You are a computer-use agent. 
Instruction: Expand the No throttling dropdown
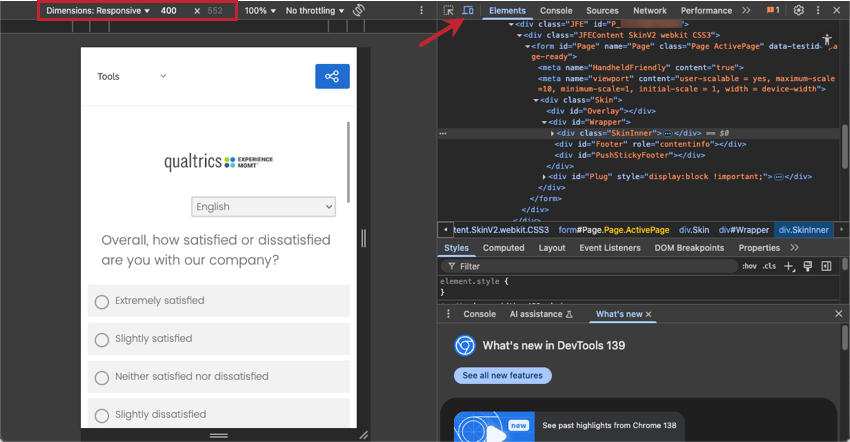315,11
